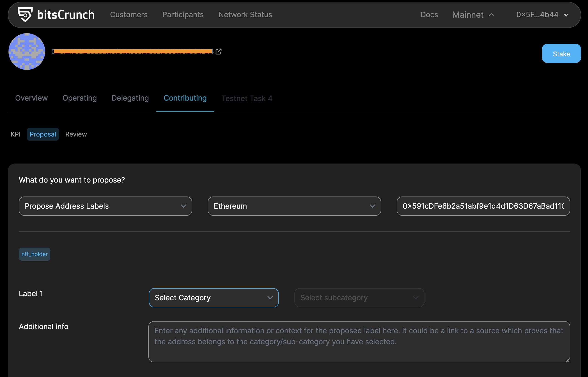Click the nft_holder tag
Viewport: 588px width, 377px height.
click(35, 254)
